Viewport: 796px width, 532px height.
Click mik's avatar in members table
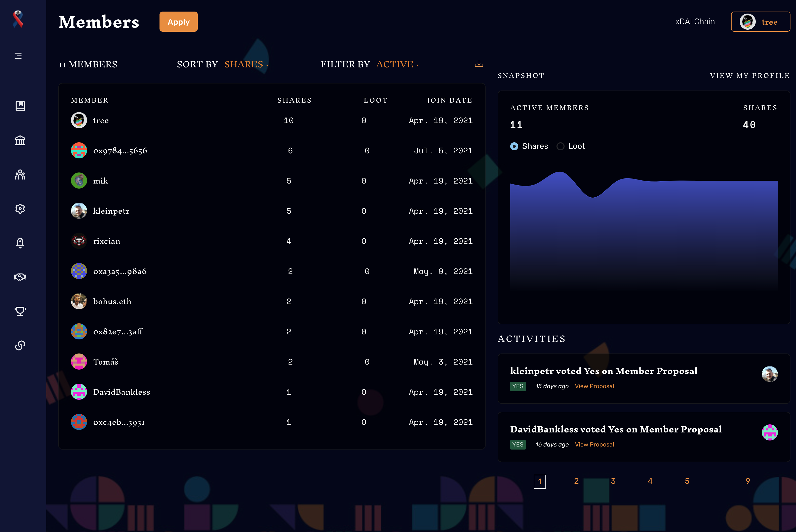pyautogui.click(x=79, y=181)
